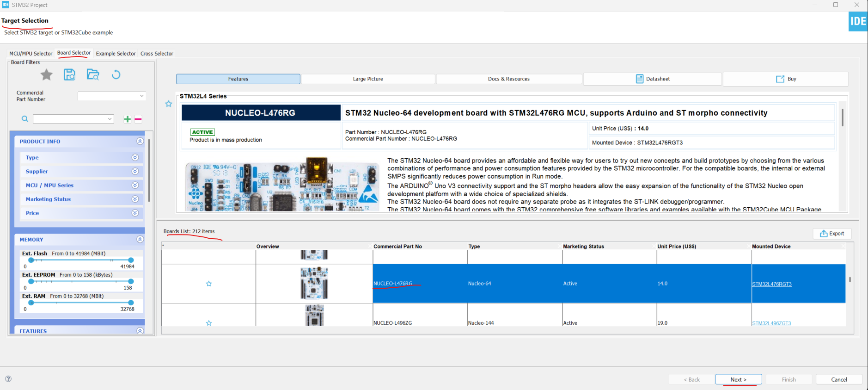The image size is (868, 390).
Task: Open the board Datasheet
Action: [x=653, y=79]
